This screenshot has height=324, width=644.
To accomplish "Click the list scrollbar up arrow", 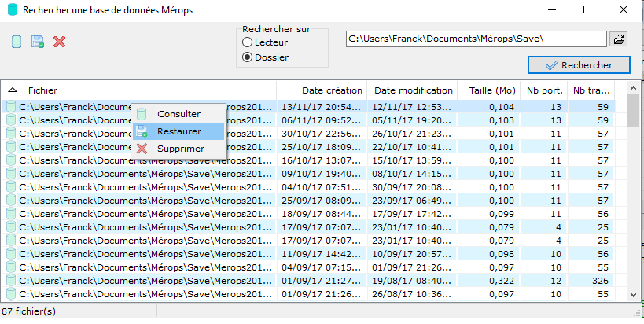I will click(634, 88).
